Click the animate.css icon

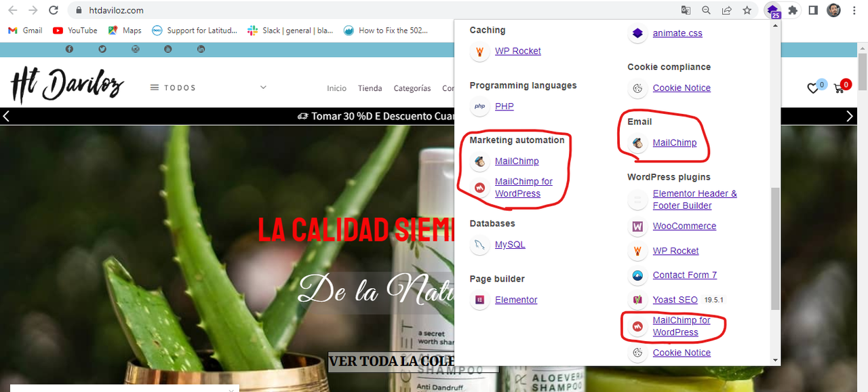(x=637, y=33)
